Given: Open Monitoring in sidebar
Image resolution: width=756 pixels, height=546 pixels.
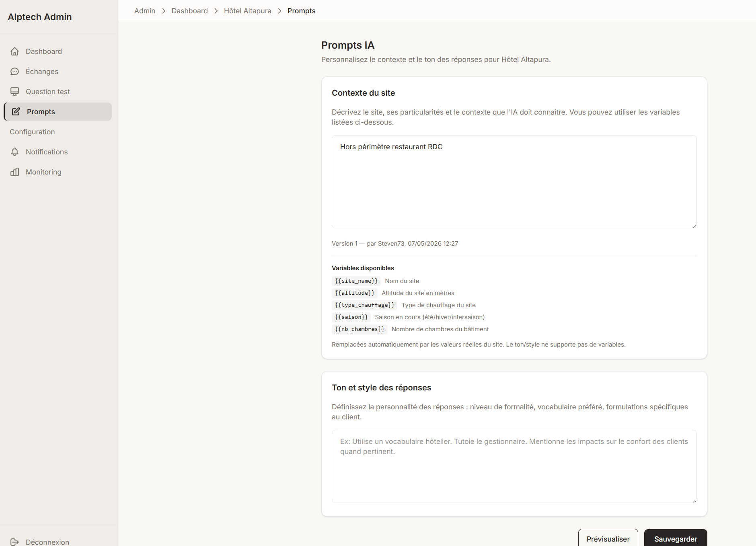Looking at the screenshot, I should click(58, 172).
